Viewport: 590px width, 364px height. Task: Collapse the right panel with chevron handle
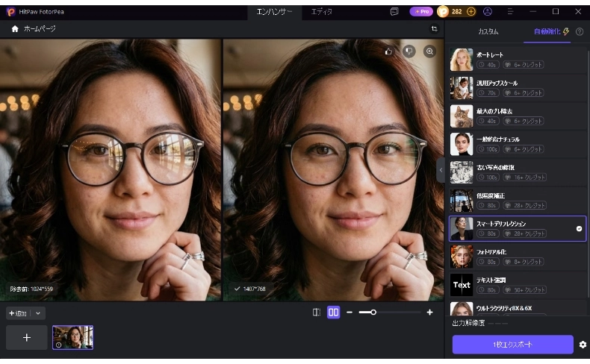point(441,170)
